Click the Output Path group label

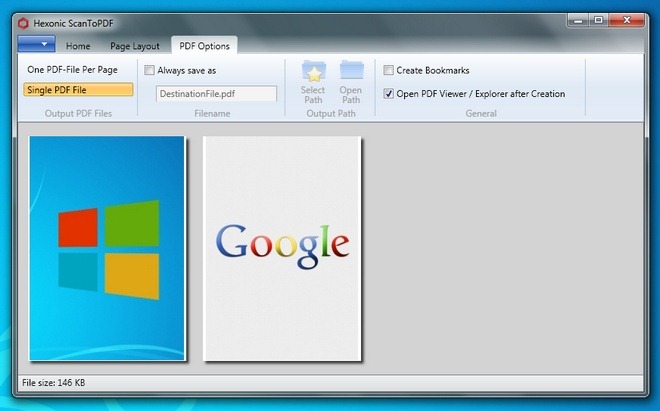331,113
